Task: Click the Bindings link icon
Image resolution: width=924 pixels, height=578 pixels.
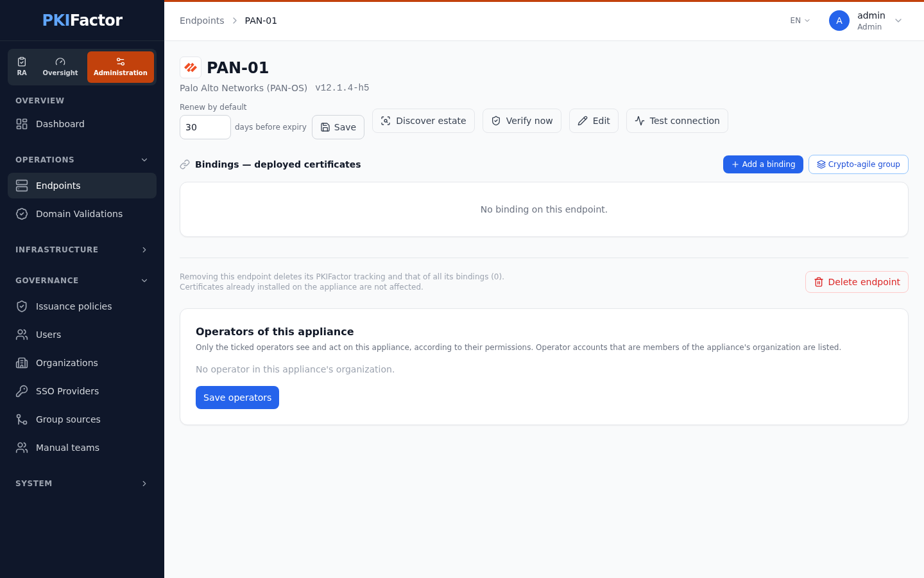Action: 185,164
